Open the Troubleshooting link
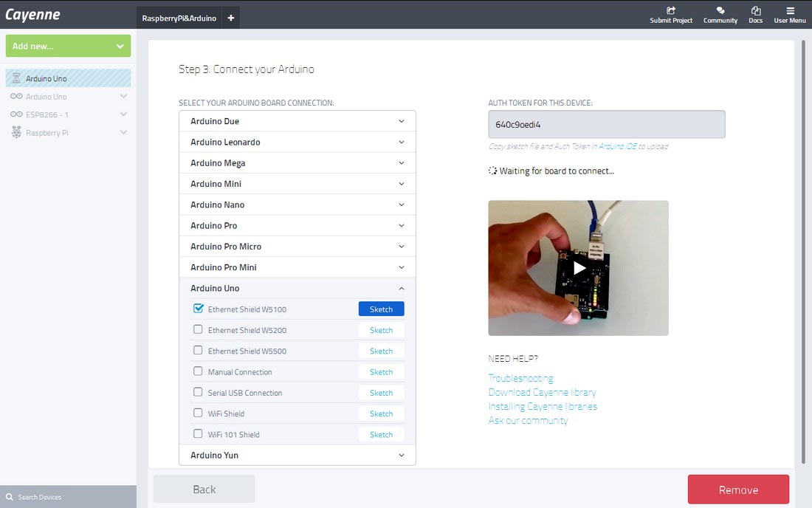This screenshot has width=812, height=508. point(520,379)
